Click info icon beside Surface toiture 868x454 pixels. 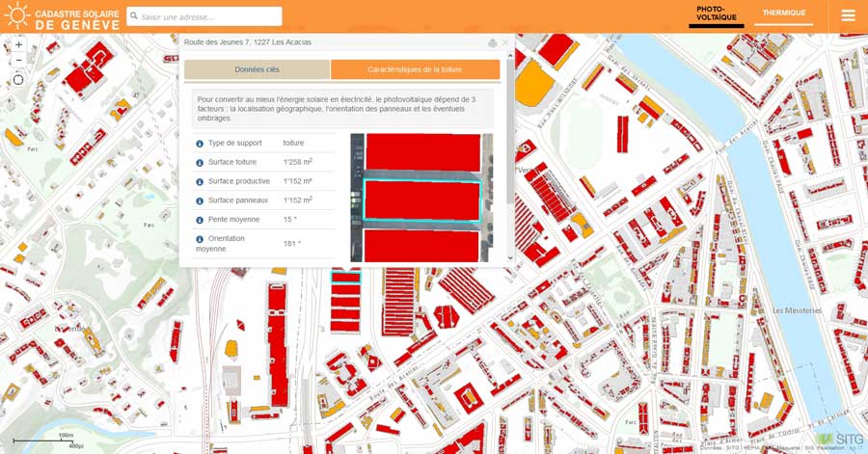click(x=200, y=163)
